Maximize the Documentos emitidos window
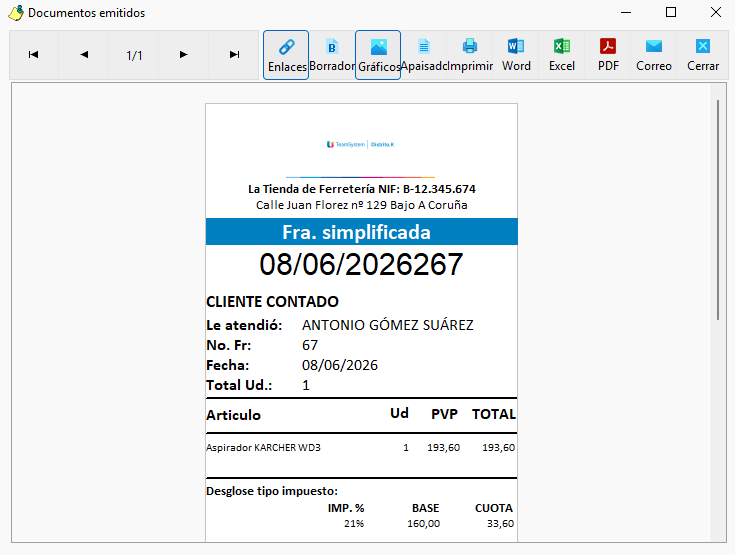Viewport: 735px width, 555px height. click(671, 12)
